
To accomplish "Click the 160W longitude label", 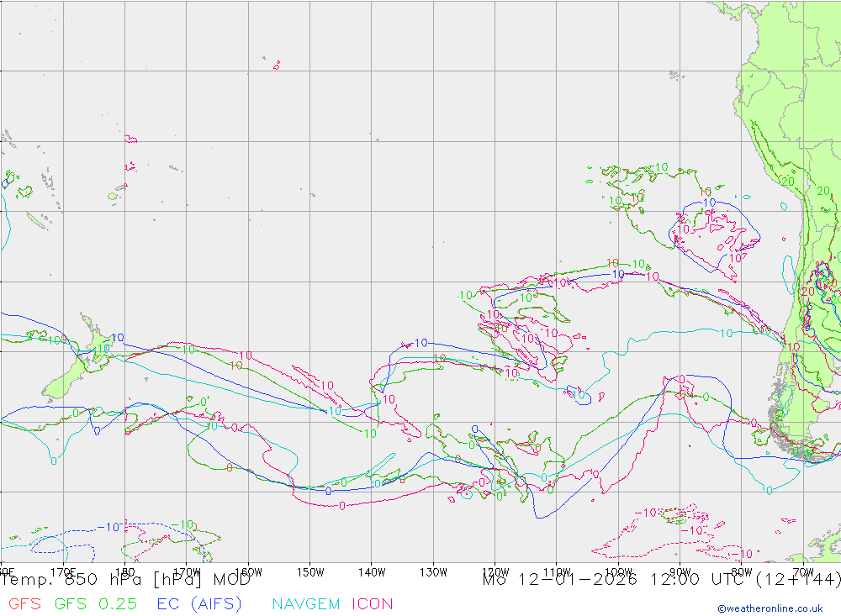I will click(x=248, y=571).
